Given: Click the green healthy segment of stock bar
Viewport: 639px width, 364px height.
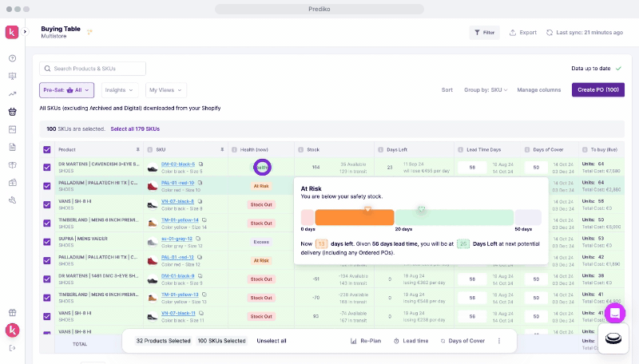Looking at the screenshot, I should (x=454, y=217).
